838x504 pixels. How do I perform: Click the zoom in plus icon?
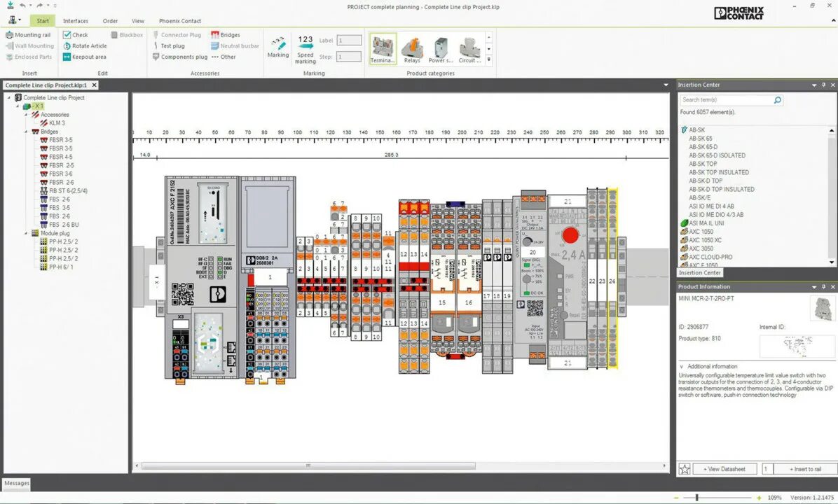[759, 498]
